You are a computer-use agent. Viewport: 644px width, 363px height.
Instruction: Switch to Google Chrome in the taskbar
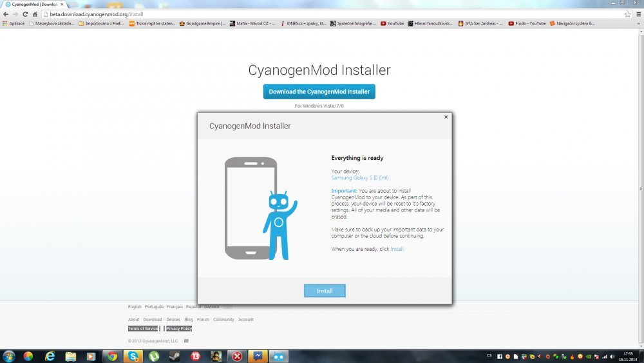(x=111, y=356)
